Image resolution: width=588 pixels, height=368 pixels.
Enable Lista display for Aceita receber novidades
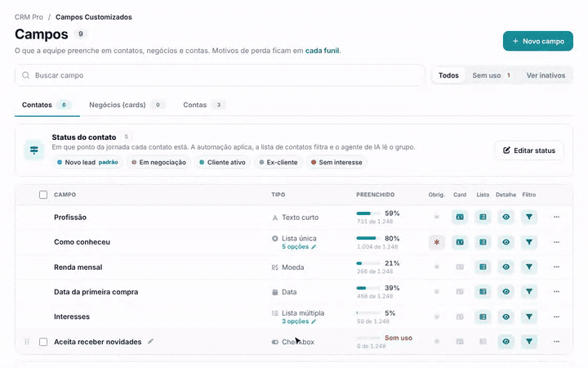(483, 342)
